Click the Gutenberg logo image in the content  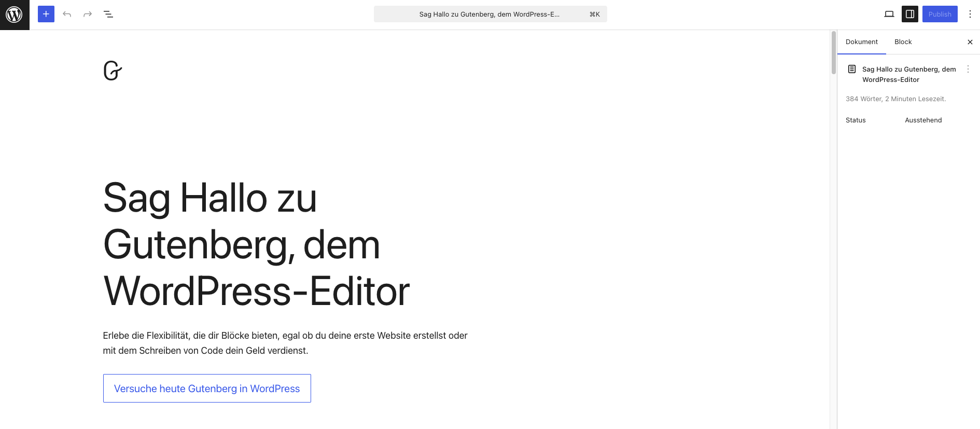[x=112, y=71]
